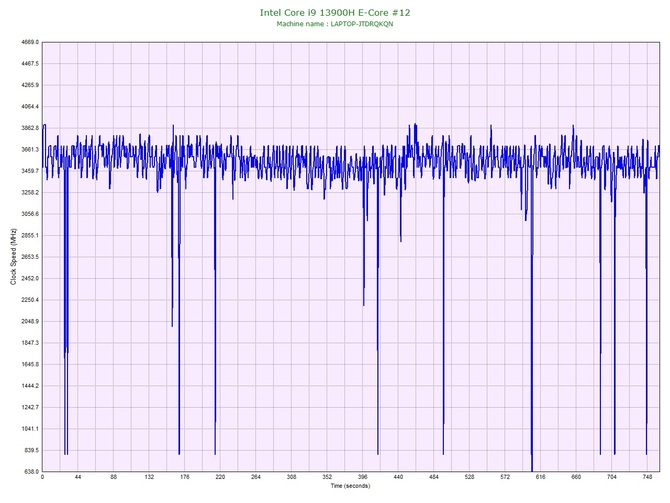The width and height of the screenshot is (670, 503).
Task: Click the Clock Speed (MHz) axis label
Action: tap(13, 256)
